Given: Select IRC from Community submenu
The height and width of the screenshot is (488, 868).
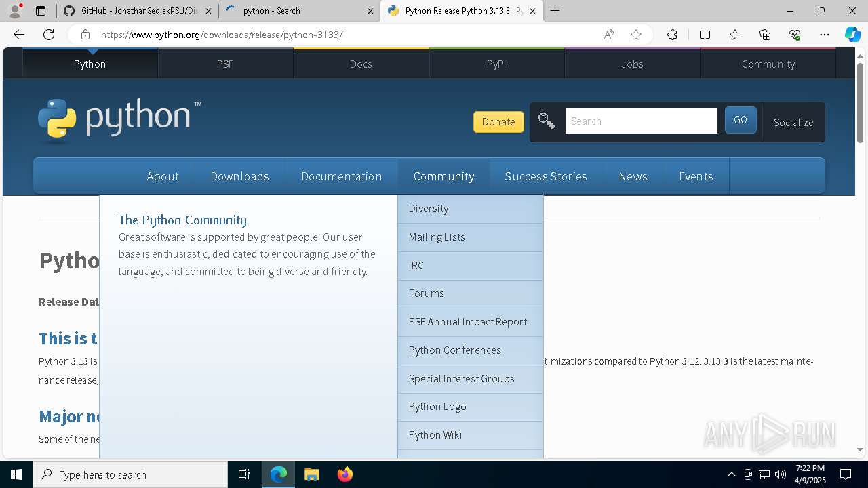Looking at the screenshot, I should click(x=471, y=266).
